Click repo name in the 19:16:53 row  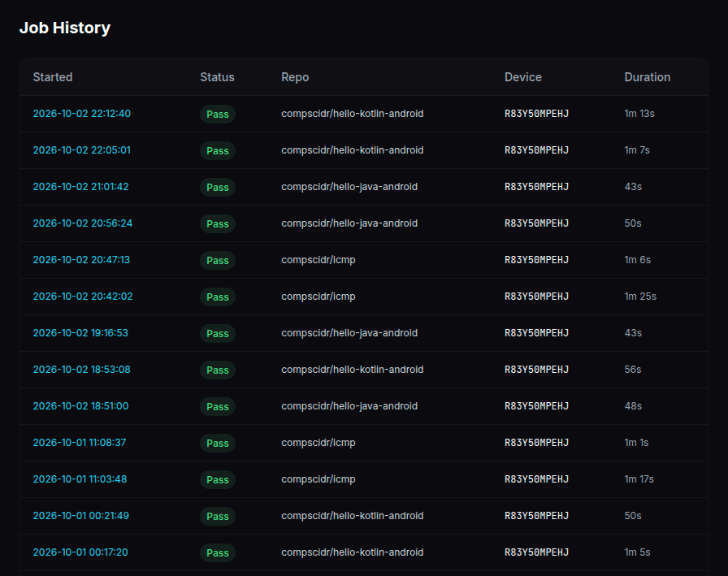(x=349, y=333)
